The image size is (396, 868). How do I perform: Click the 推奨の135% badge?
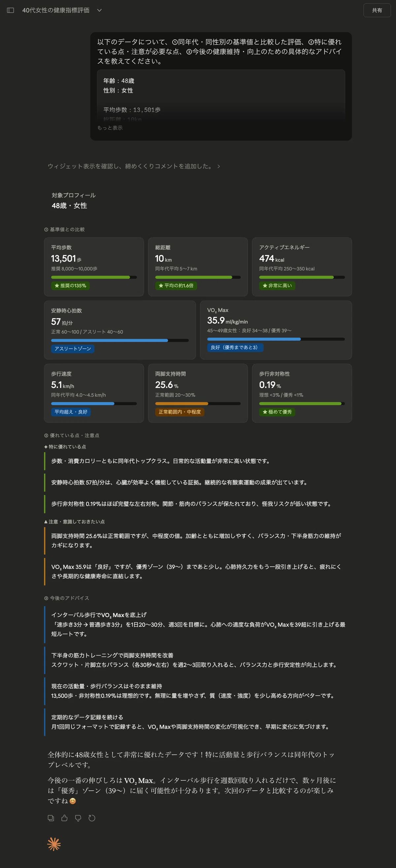click(x=70, y=286)
